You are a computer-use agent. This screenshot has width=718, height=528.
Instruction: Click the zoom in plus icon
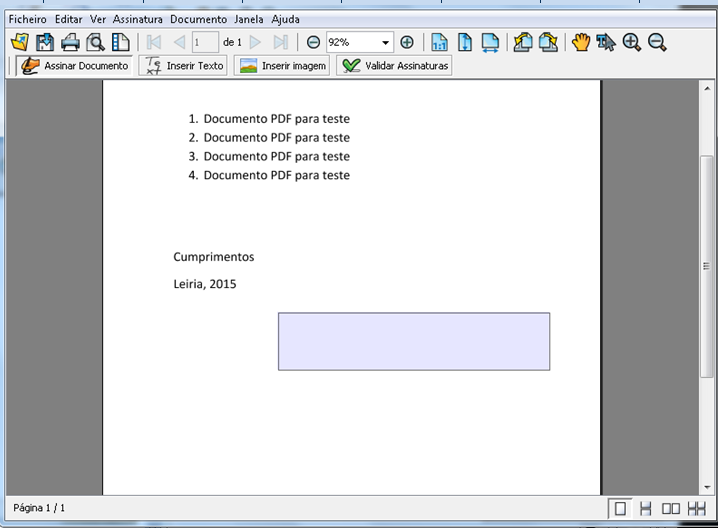pyautogui.click(x=406, y=42)
